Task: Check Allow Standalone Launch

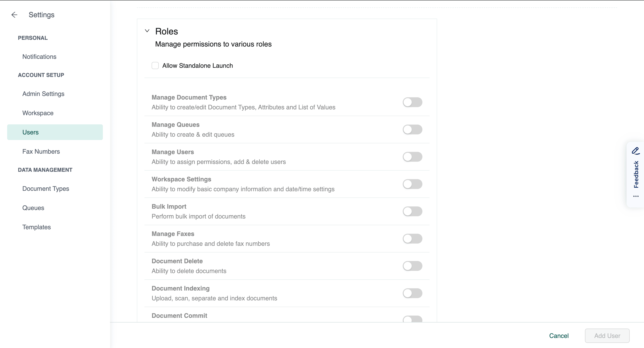Action: [x=155, y=66]
